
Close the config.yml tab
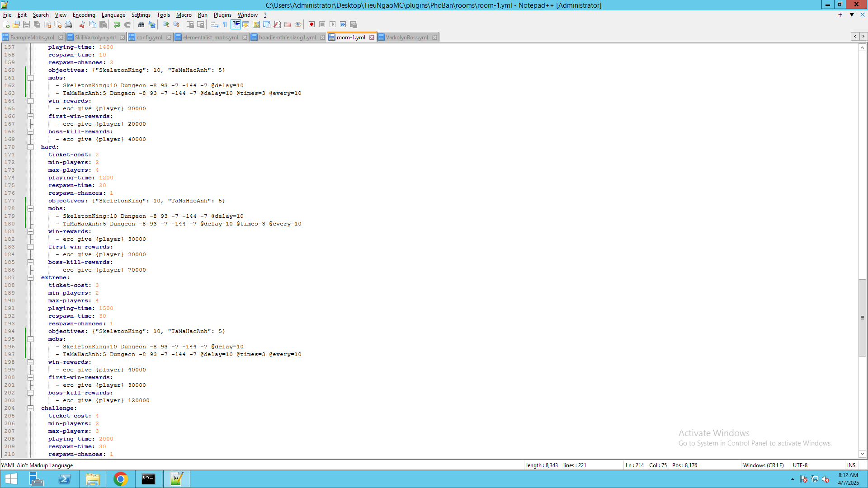169,38
